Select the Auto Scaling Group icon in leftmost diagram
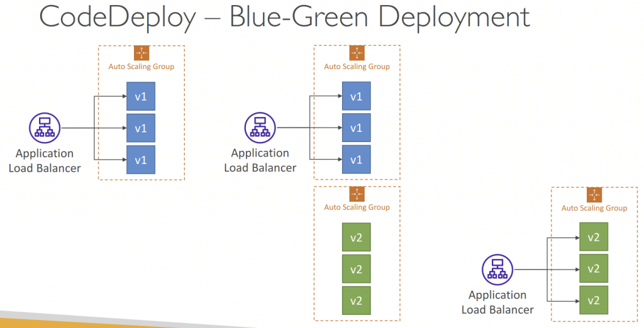Image resolution: width=644 pixels, height=328 pixels. (x=142, y=53)
